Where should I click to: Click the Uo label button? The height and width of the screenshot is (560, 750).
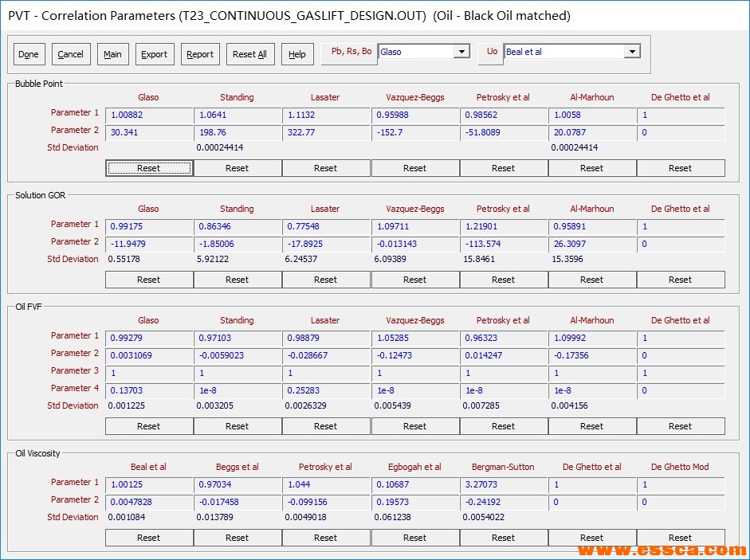[x=492, y=52]
